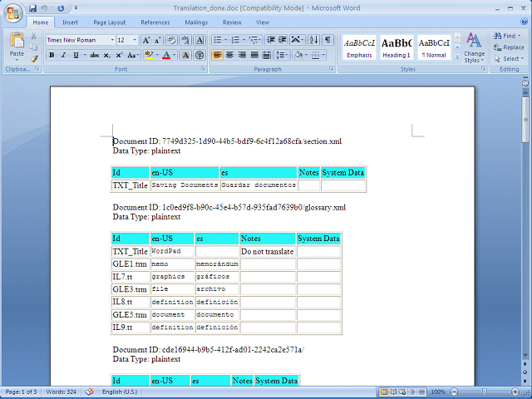Click the Zoom Out minus button
Viewport: 532px width, 399px height.
455,392
